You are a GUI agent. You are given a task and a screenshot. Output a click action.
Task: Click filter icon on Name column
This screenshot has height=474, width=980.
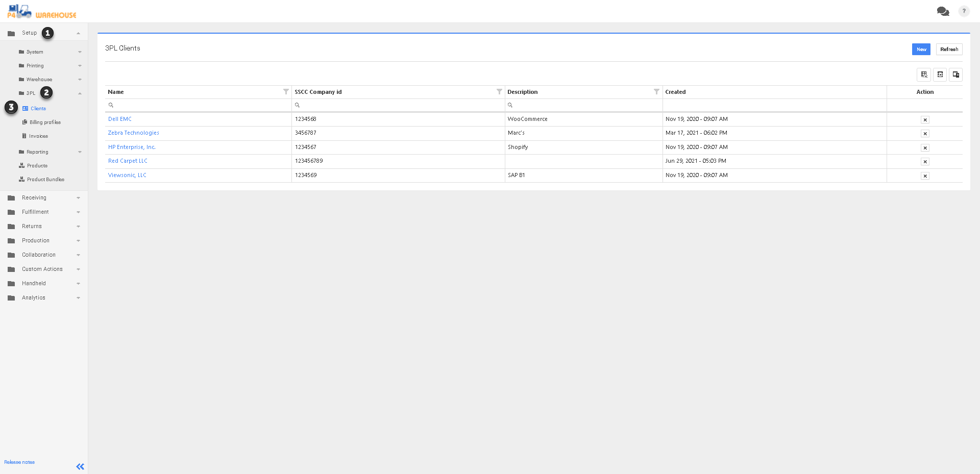point(286,92)
